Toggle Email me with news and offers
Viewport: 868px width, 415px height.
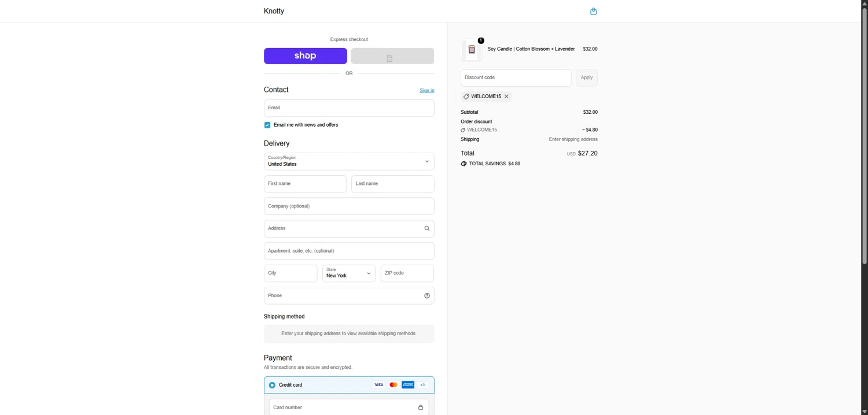pyautogui.click(x=267, y=125)
